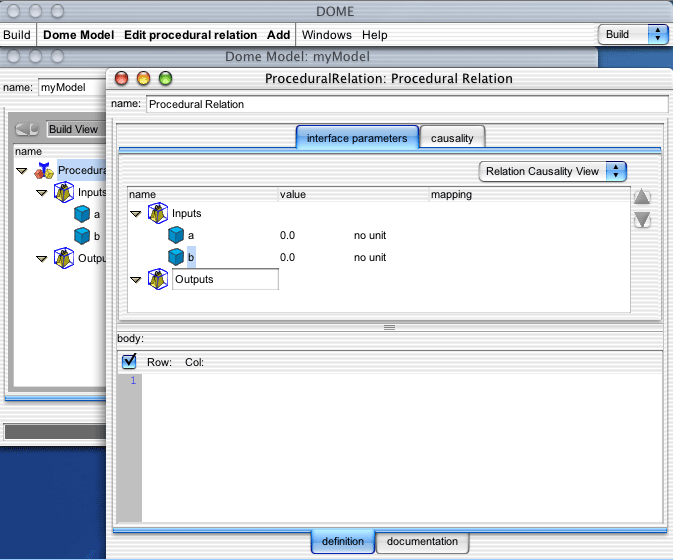The image size is (673, 560).
Task: Click cube icon for a in myModel tree
Action: (x=82, y=214)
